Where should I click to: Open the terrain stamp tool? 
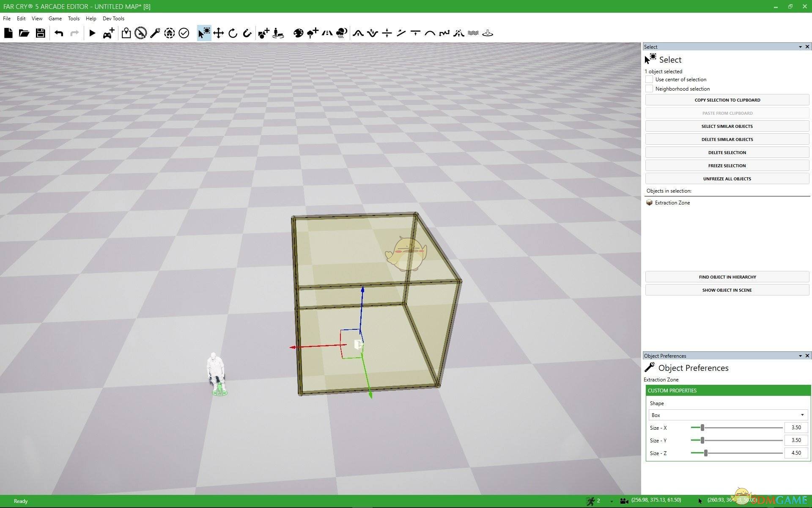488,33
